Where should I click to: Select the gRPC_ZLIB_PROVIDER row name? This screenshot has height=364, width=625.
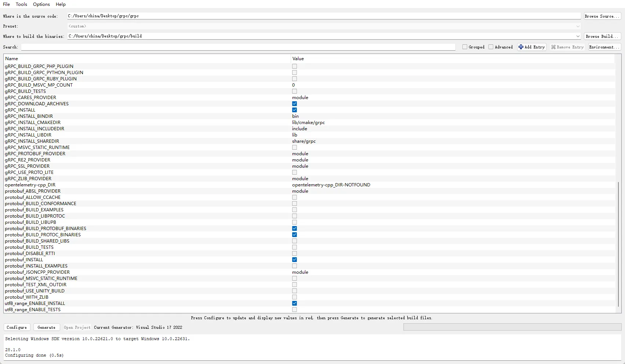point(28,179)
